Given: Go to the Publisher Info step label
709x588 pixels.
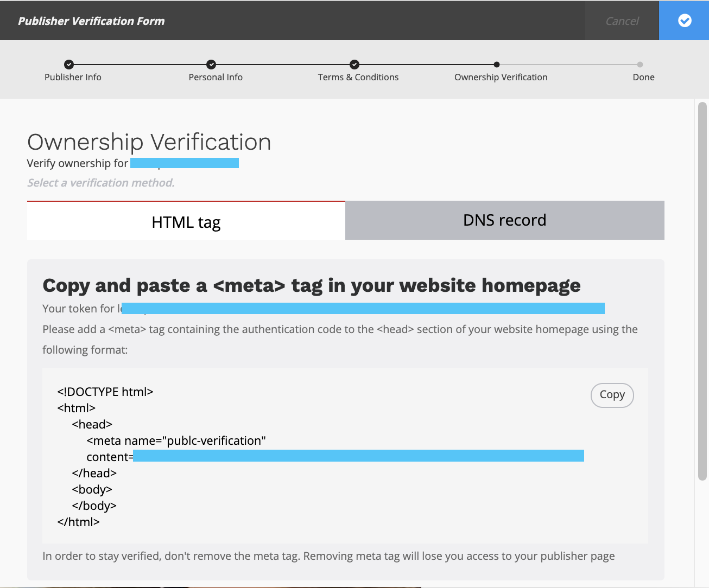Looking at the screenshot, I should (73, 77).
